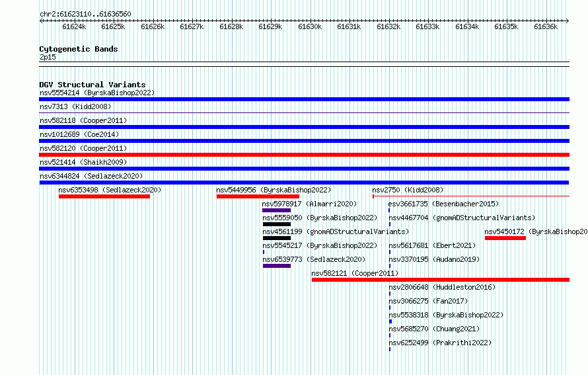
Task: Select the nsv6344824 blue bar
Action: point(304,183)
